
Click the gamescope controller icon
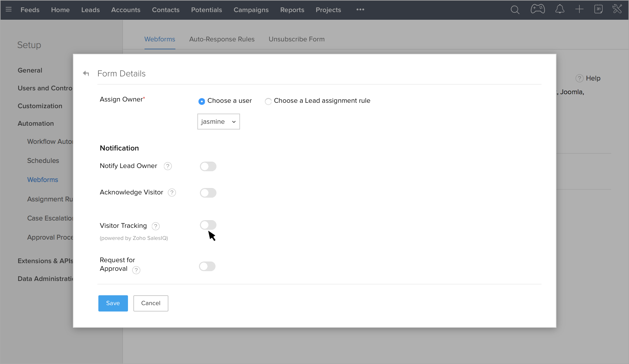pos(538,9)
